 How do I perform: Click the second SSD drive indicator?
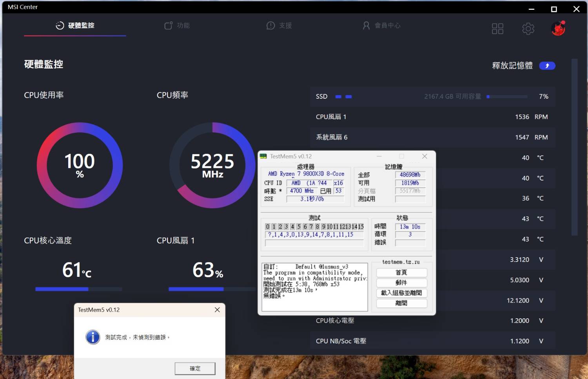pyautogui.click(x=348, y=96)
